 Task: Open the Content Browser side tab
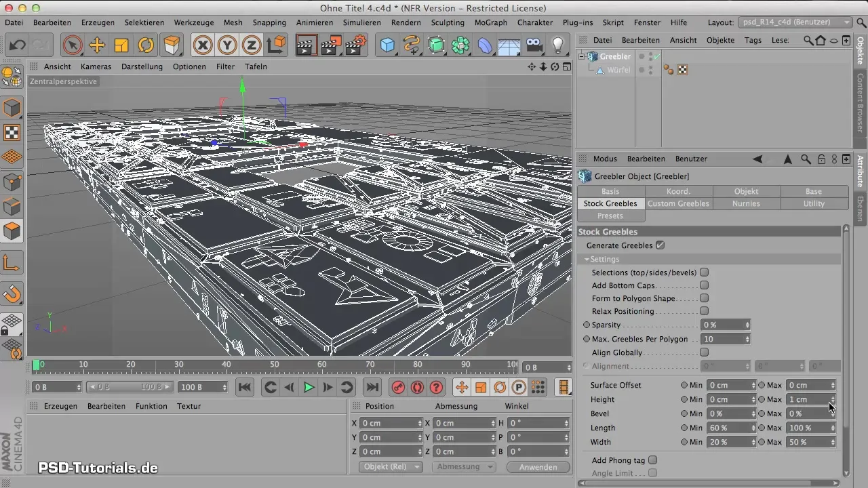(x=860, y=102)
